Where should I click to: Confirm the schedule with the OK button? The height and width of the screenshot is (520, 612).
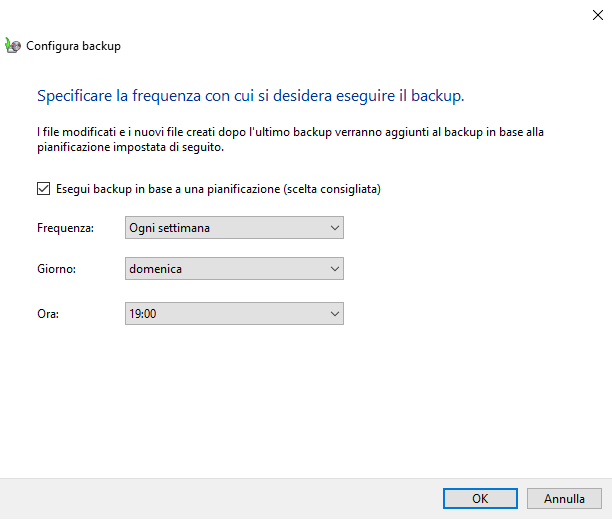[x=480, y=498]
